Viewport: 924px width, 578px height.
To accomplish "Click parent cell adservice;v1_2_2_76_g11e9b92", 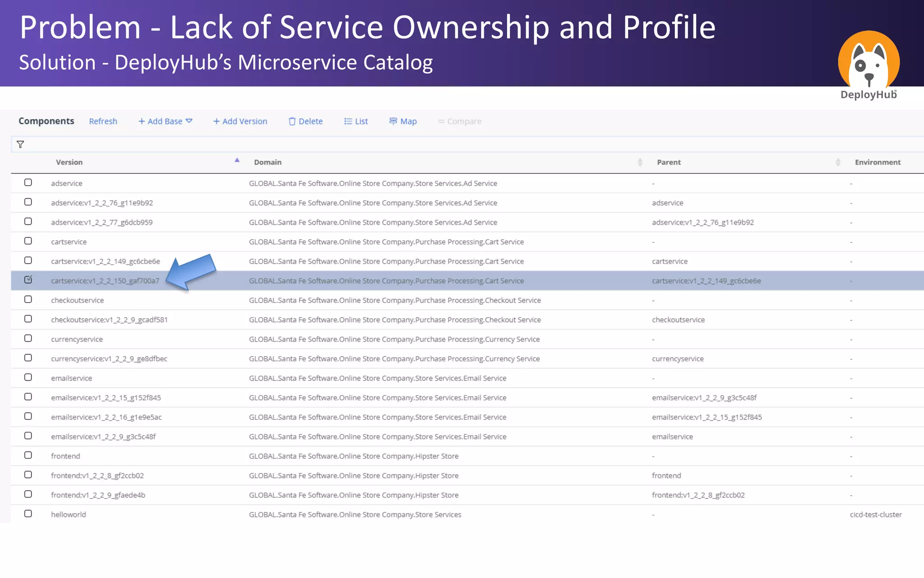I will point(703,223).
